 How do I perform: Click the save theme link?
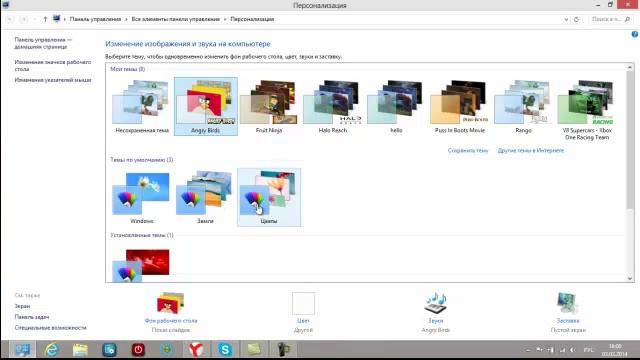(x=468, y=151)
